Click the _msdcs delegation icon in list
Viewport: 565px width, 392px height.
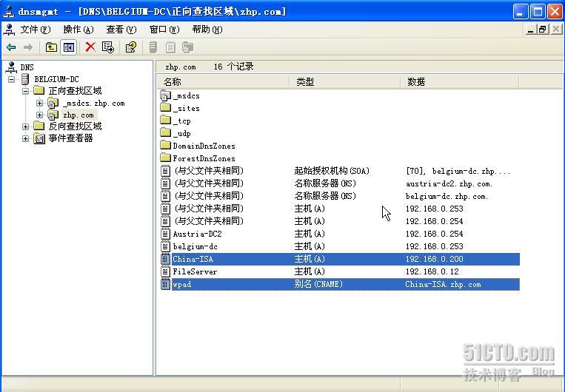click(165, 95)
